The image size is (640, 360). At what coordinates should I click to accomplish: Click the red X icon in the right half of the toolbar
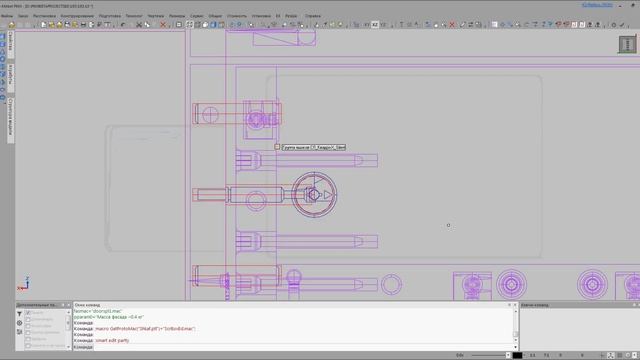point(452,25)
